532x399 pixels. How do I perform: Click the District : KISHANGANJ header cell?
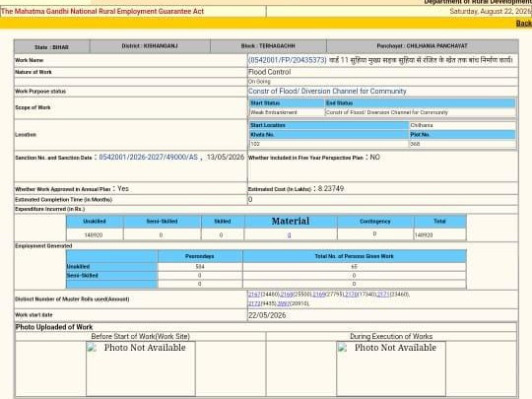point(150,45)
